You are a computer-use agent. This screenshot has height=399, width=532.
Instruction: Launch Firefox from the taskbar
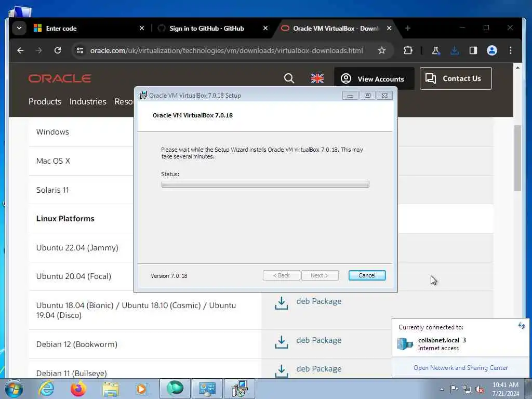[x=78, y=389]
